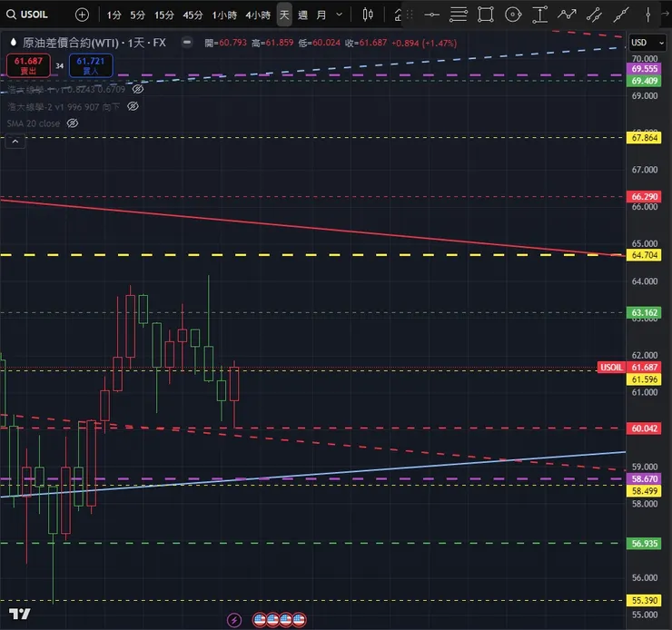Click the 61.596 yellow price label
Screen dimensions: 672x630
tap(644, 379)
